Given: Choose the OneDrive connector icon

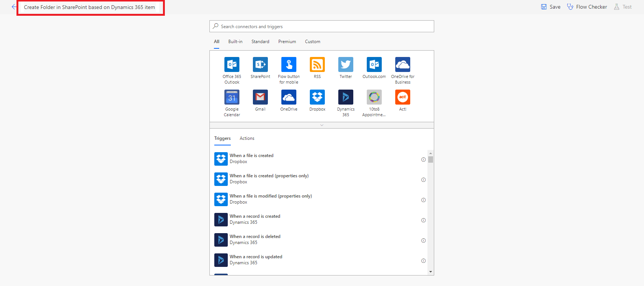Looking at the screenshot, I should (x=289, y=97).
